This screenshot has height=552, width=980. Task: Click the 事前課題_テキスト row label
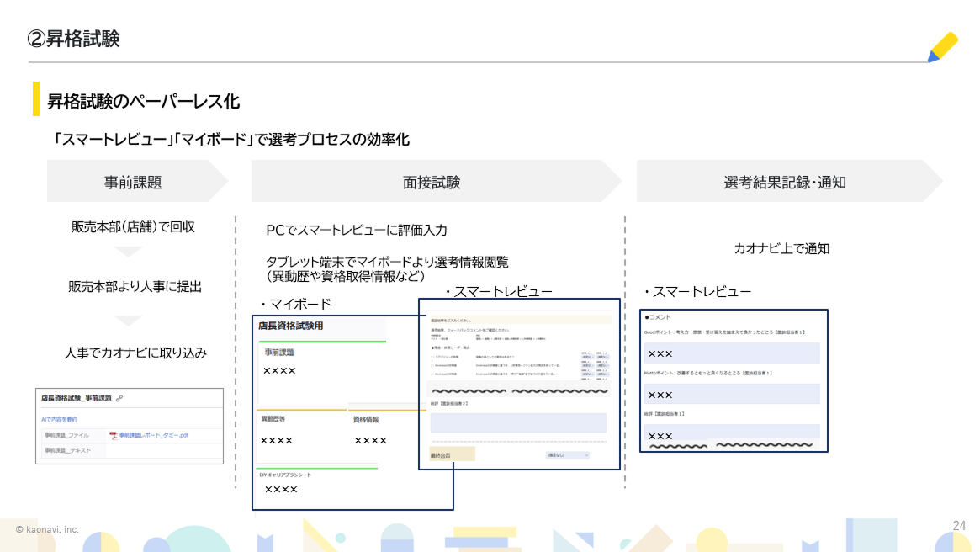tap(66, 450)
